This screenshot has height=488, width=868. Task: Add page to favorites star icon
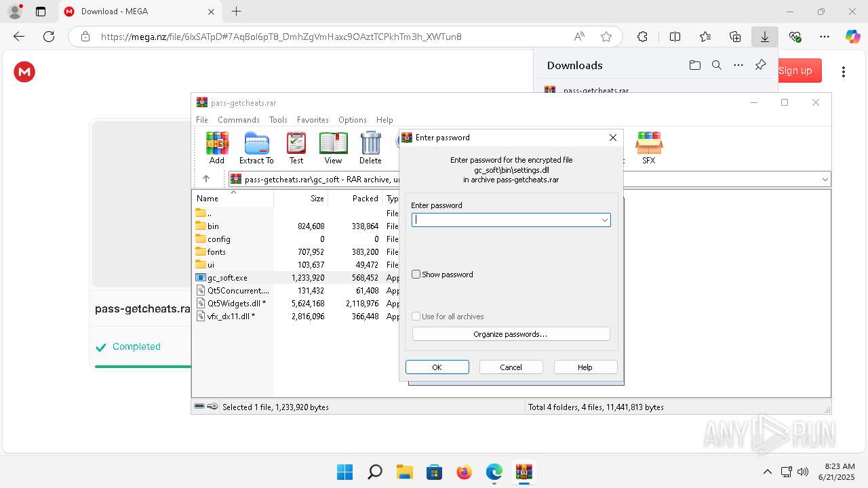point(606,37)
